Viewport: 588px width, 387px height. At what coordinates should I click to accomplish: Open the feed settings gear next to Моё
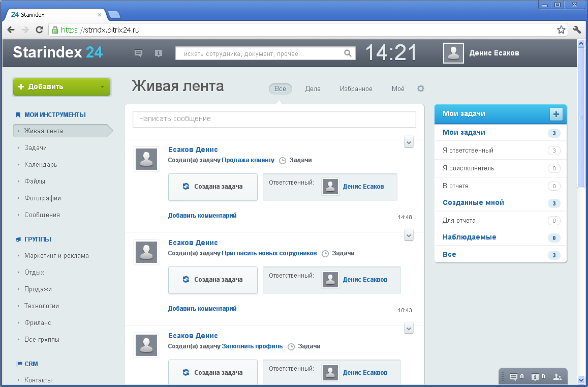(x=421, y=88)
